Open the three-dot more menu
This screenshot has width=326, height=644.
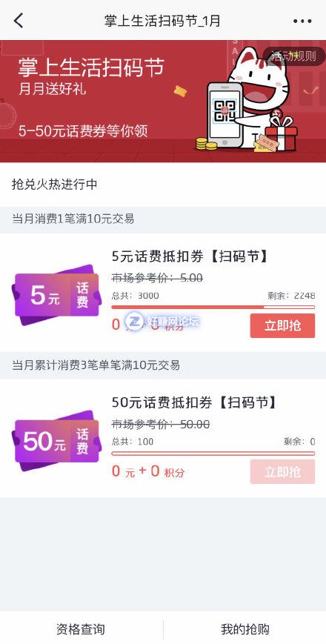point(302,21)
